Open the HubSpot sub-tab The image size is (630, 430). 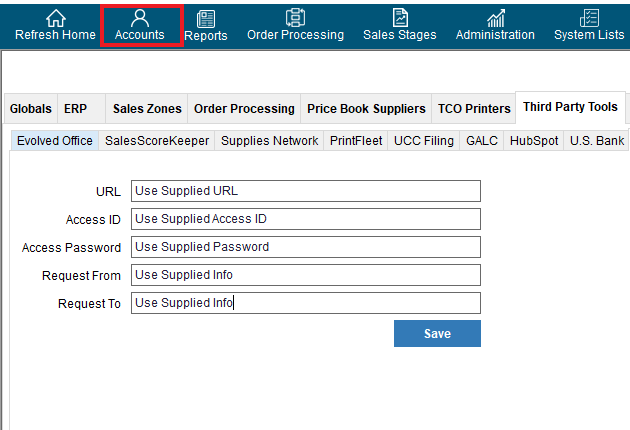(534, 141)
